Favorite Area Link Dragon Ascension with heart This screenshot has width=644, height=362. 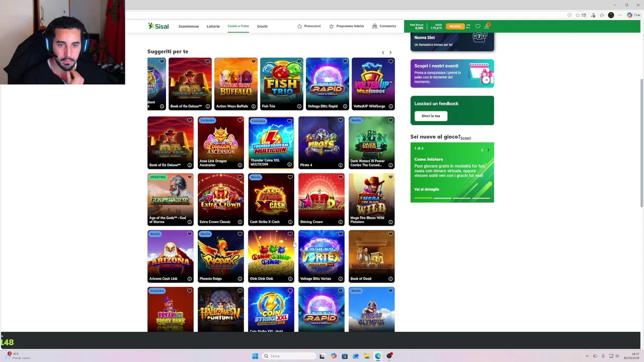[239, 120]
